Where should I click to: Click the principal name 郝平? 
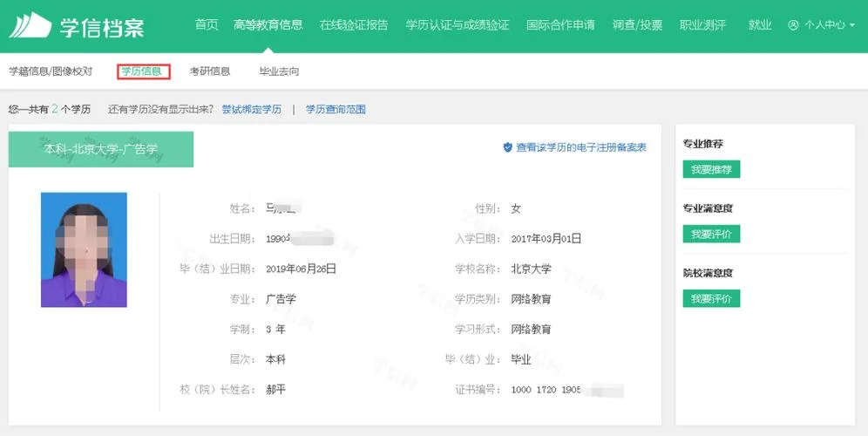pos(275,390)
